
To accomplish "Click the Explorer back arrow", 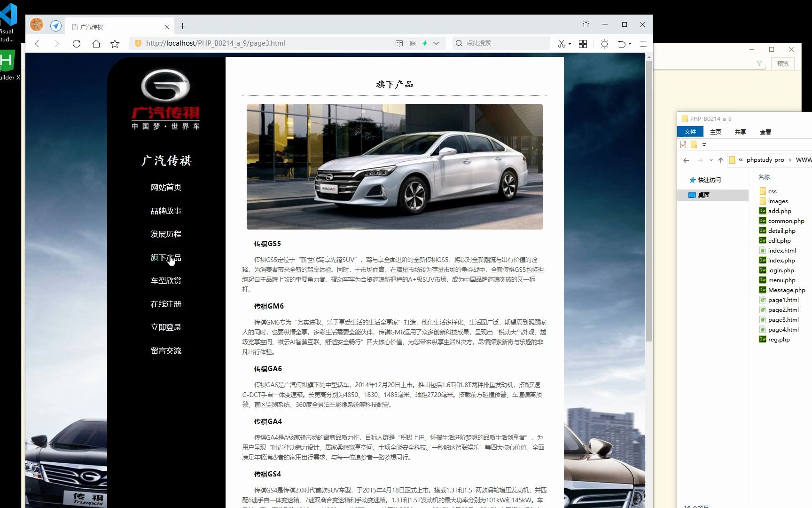I will 686,160.
